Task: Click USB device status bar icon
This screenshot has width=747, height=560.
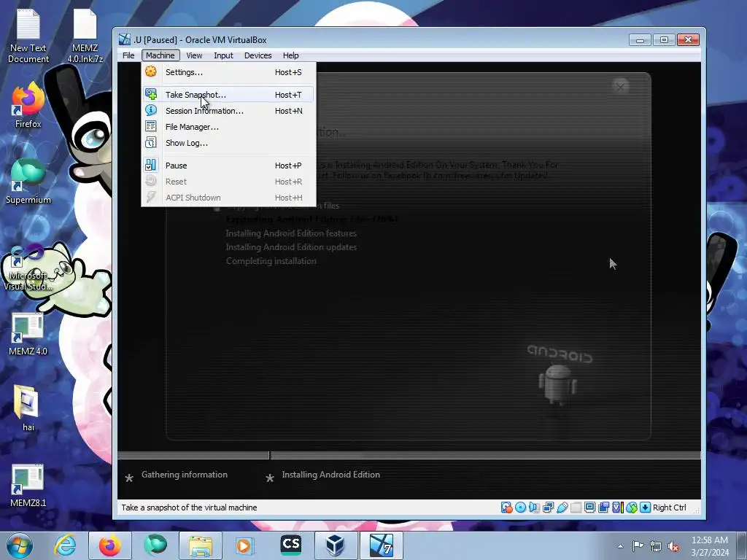Action: [x=562, y=507]
